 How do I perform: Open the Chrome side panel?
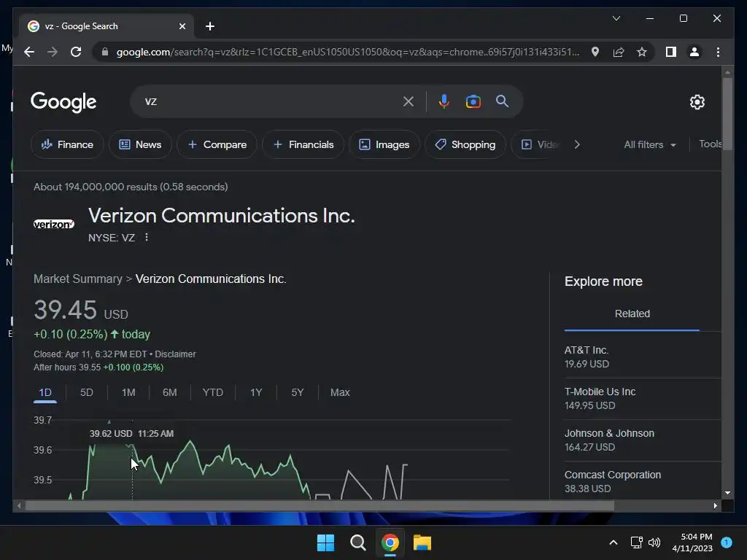tap(671, 52)
